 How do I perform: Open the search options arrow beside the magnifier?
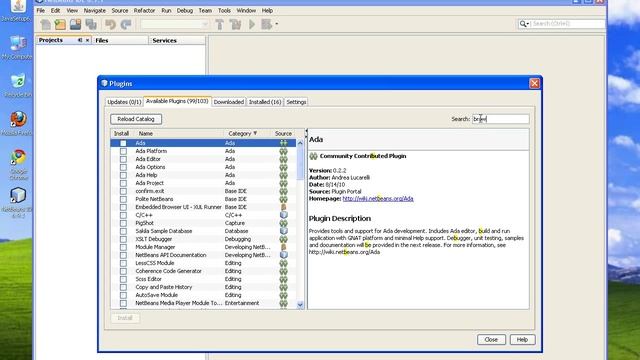528,24
